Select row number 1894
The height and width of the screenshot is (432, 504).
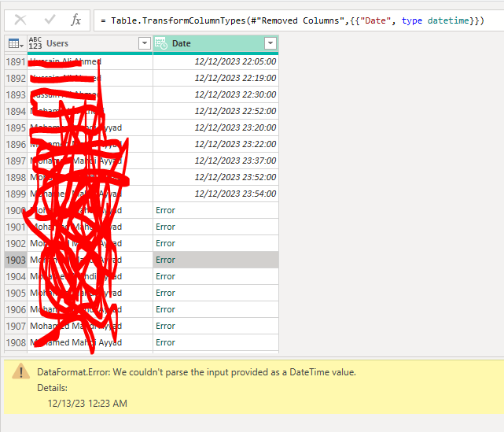[16, 111]
